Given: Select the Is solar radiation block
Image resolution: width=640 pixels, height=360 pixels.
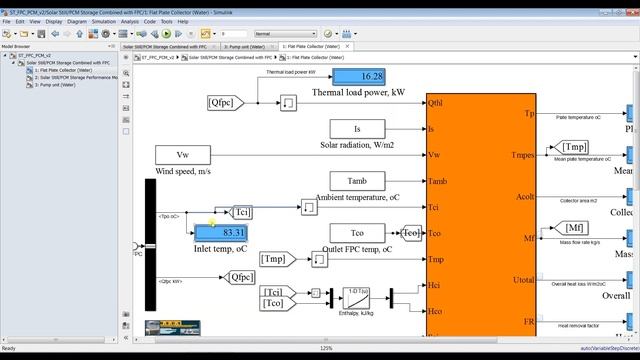Looking at the screenshot, I should tap(357, 129).
